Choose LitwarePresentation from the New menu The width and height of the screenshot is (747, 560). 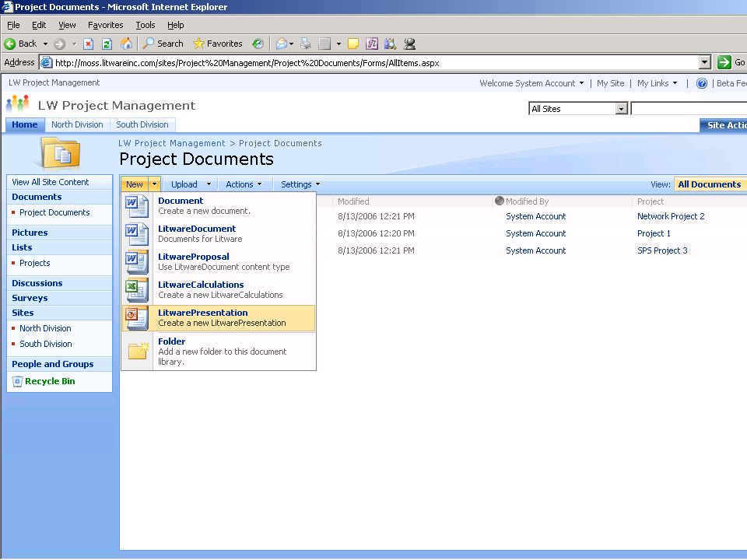[x=219, y=318]
